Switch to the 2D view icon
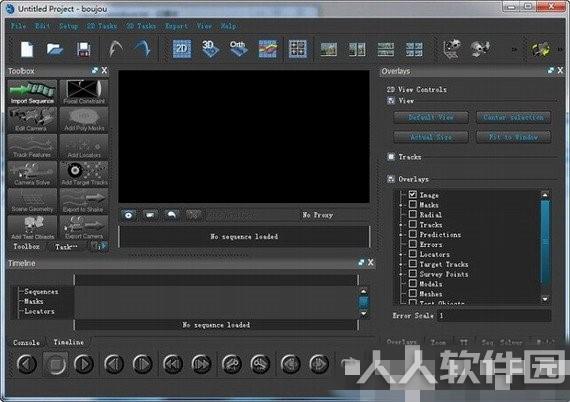Image resolution: width=570 pixels, height=402 pixels. coord(182,49)
